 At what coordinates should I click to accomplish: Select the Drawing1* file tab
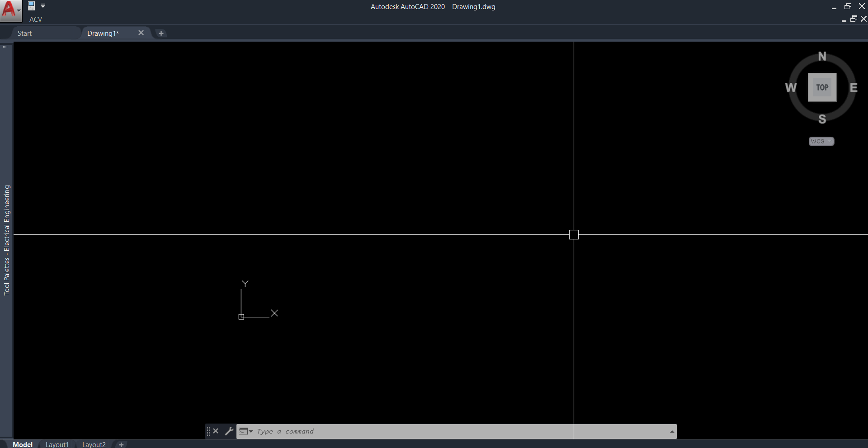(103, 33)
